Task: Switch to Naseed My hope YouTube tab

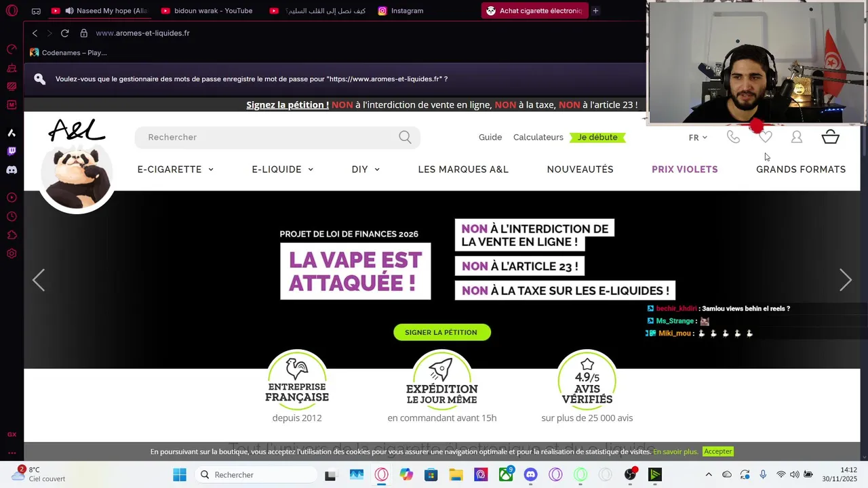Action: tap(100, 11)
